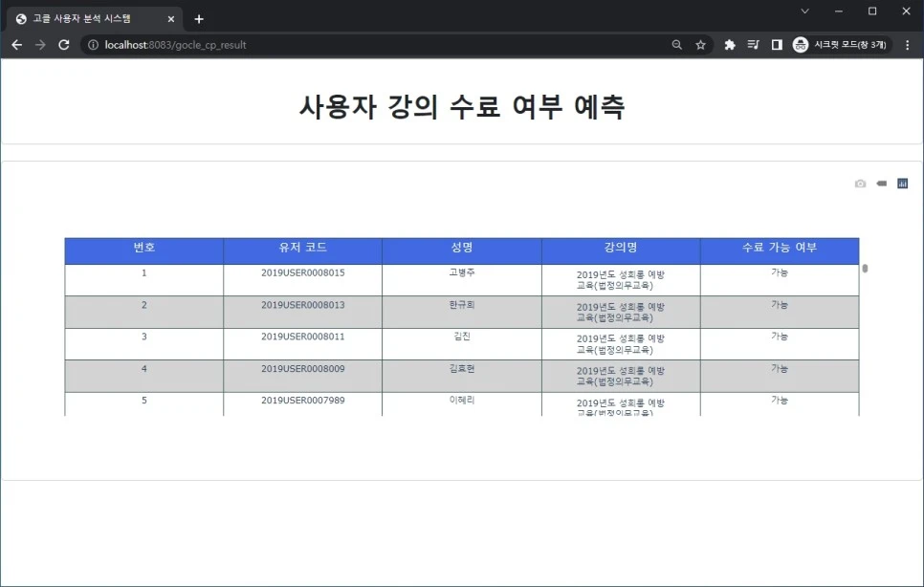Click the 가능 status in row 5
Image resolution: width=924 pixels, height=587 pixels.
pos(780,401)
